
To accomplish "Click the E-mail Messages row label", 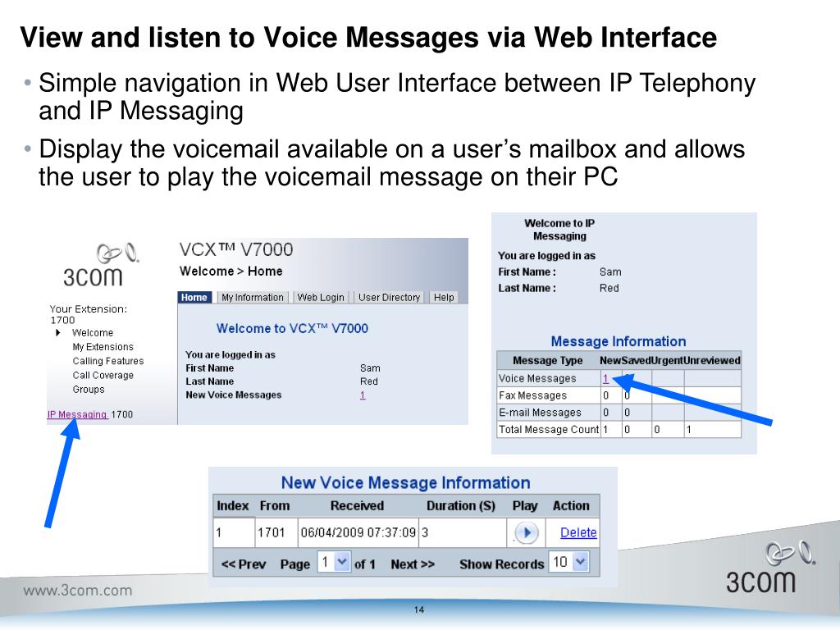I will 540,413.
